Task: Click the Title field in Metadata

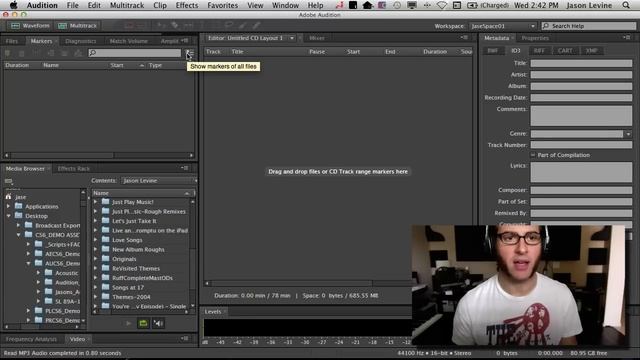Action: click(x=581, y=63)
